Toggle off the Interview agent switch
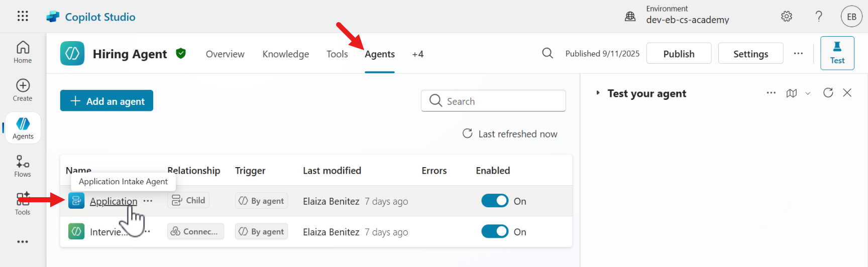868x267 pixels. click(x=495, y=231)
